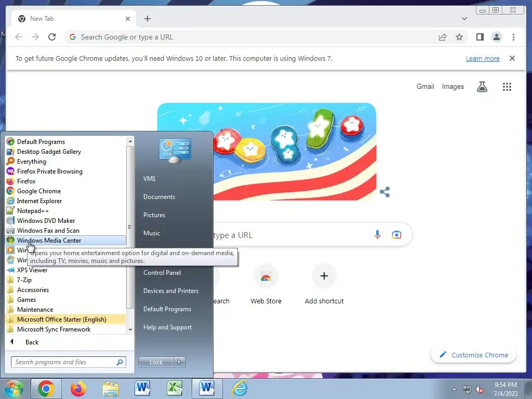Expand the Maintenance folder

point(66,310)
